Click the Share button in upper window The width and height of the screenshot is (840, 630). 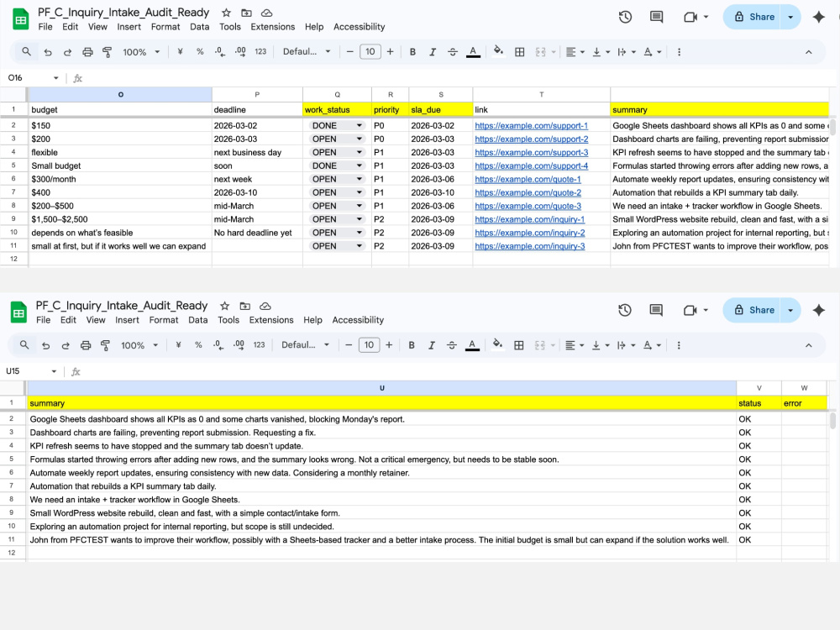click(x=754, y=17)
